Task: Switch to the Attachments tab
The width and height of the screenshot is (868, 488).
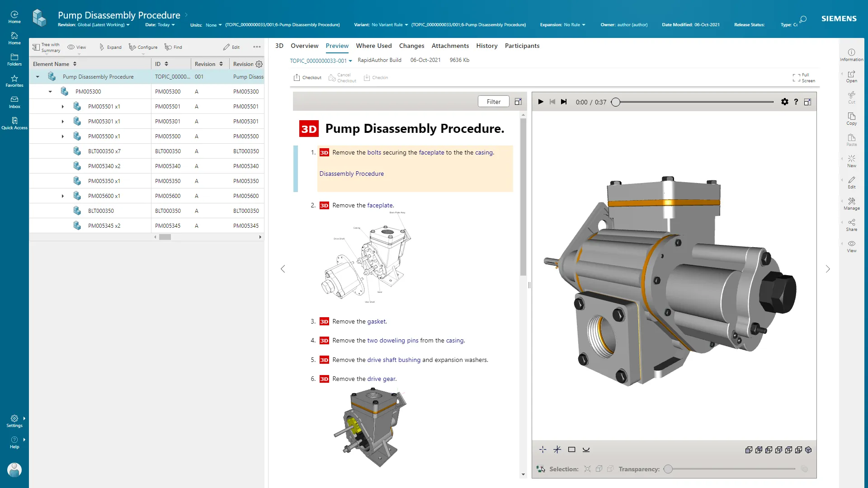Action: pos(450,46)
